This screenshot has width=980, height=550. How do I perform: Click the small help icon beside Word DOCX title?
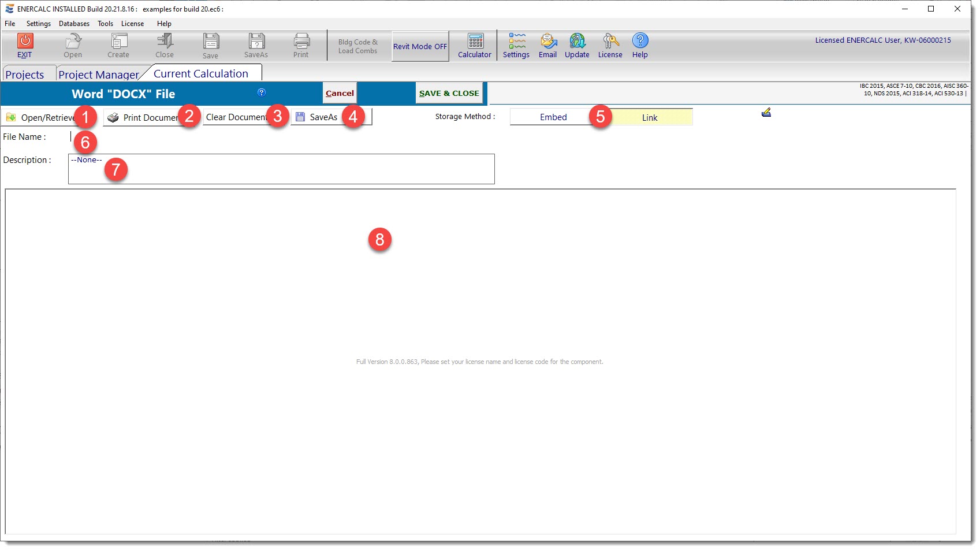point(262,92)
